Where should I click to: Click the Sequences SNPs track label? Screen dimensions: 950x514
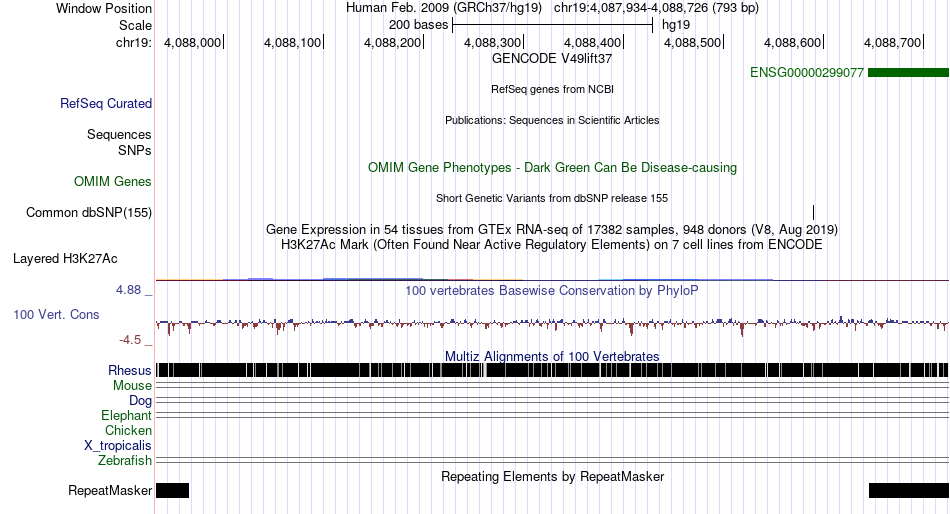[x=119, y=142]
